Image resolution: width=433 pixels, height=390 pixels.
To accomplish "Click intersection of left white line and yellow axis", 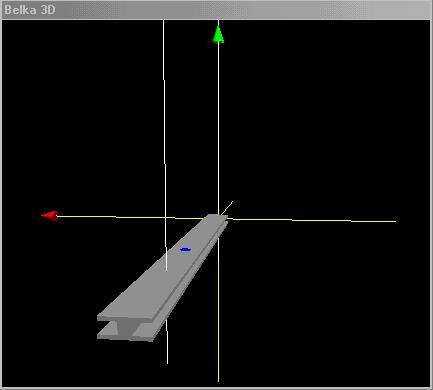I will tap(165, 217).
